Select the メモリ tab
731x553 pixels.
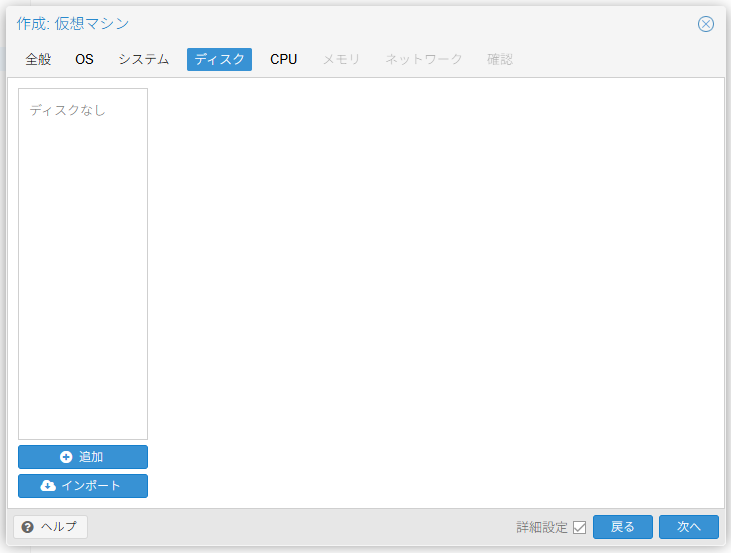pyautogui.click(x=341, y=59)
